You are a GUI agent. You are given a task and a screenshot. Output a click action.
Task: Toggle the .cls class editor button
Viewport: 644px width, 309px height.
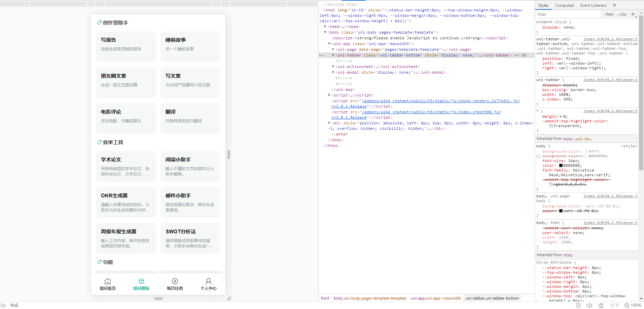(622, 14)
